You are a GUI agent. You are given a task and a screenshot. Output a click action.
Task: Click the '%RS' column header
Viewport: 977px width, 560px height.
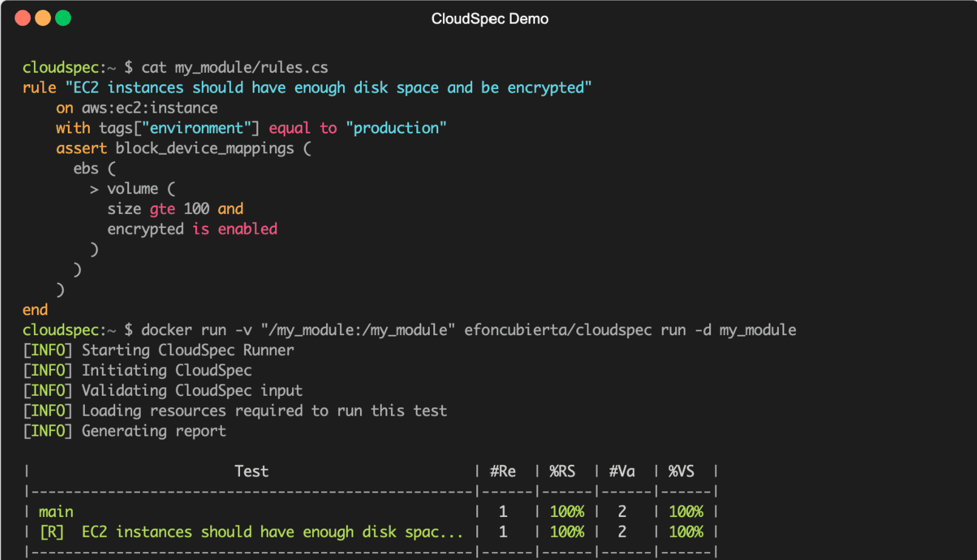(x=562, y=471)
